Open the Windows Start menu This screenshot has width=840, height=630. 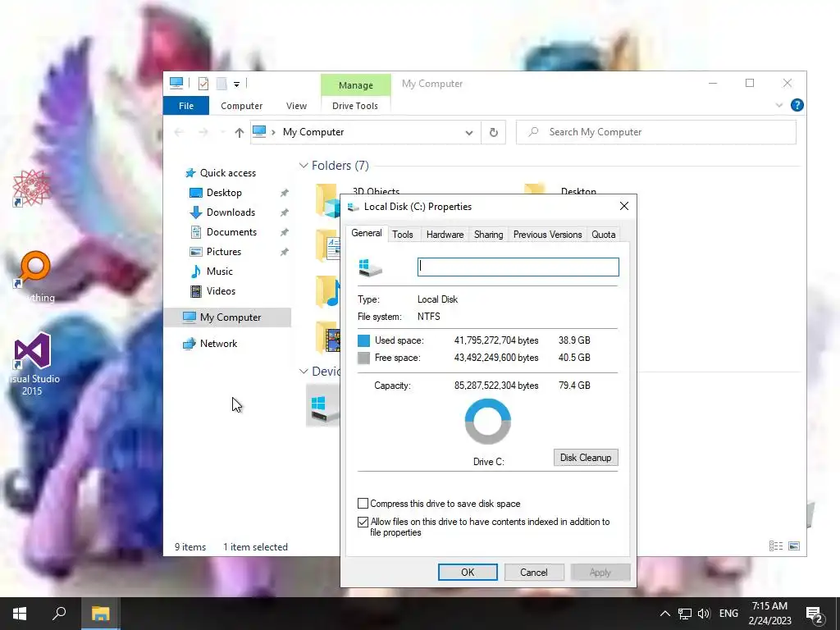[x=20, y=614]
